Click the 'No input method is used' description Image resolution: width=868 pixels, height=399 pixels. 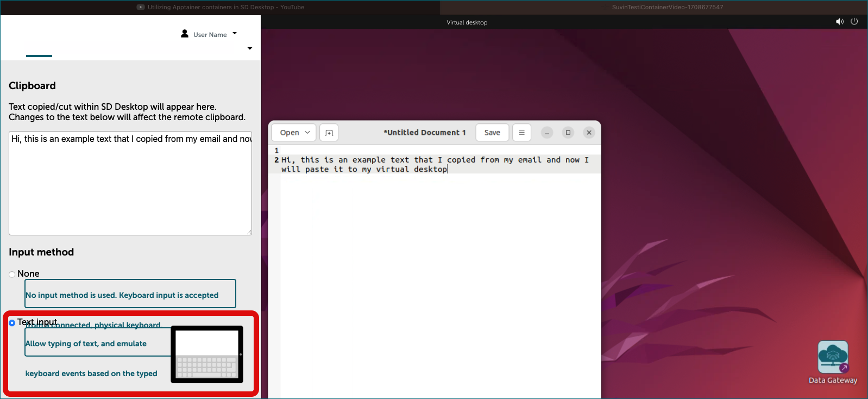[x=122, y=295]
